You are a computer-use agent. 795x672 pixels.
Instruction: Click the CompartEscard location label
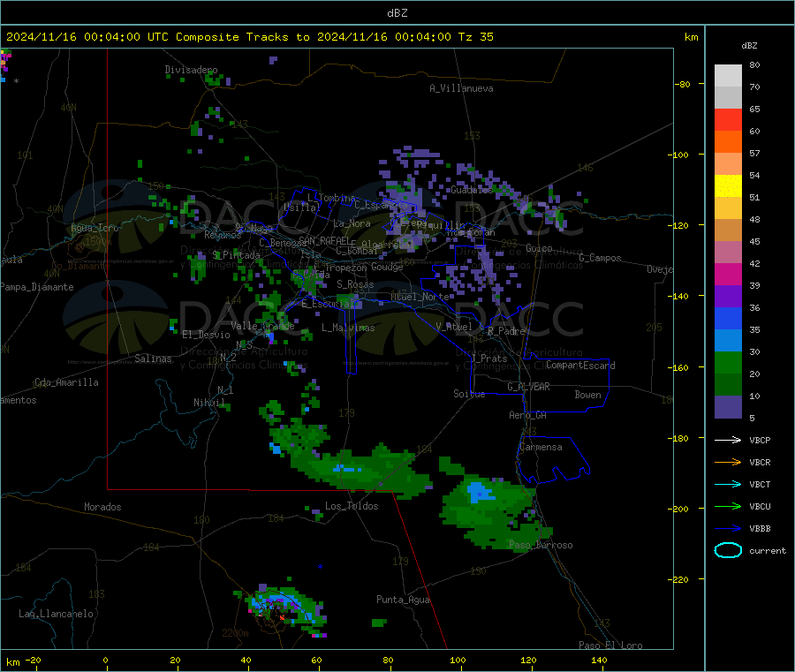pos(580,366)
